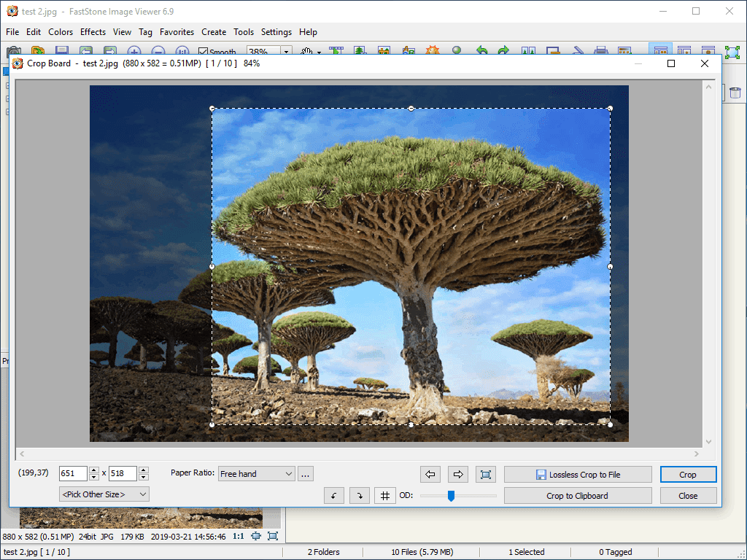Click the rotate right icon on Crop Board

[x=359, y=495]
